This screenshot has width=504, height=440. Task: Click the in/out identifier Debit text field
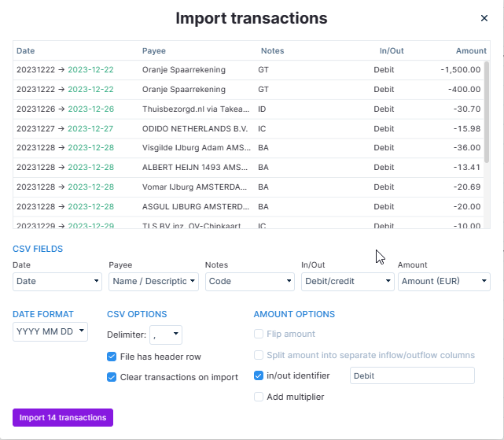click(x=412, y=375)
